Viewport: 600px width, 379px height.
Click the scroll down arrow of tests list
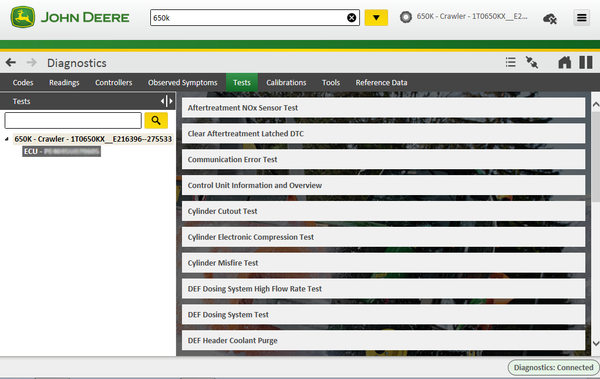coord(596,343)
